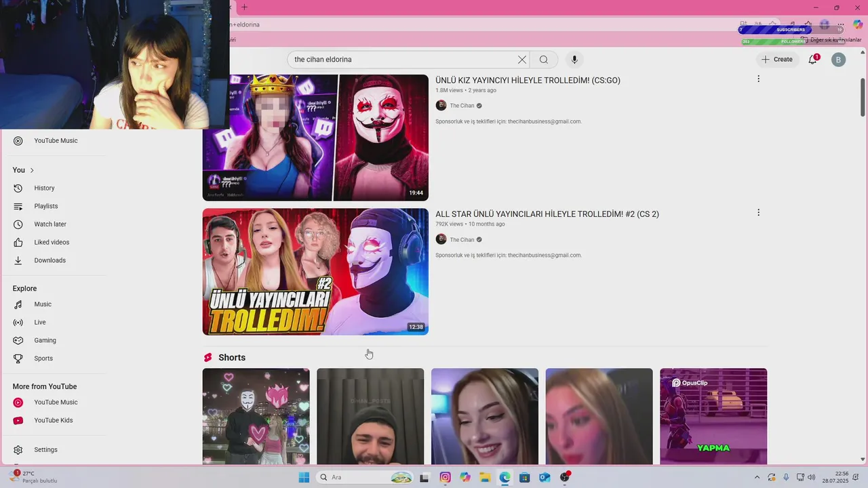The image size is (868, 488).
Task: Click the Live icon in Explore
Action: pos(18,323)
